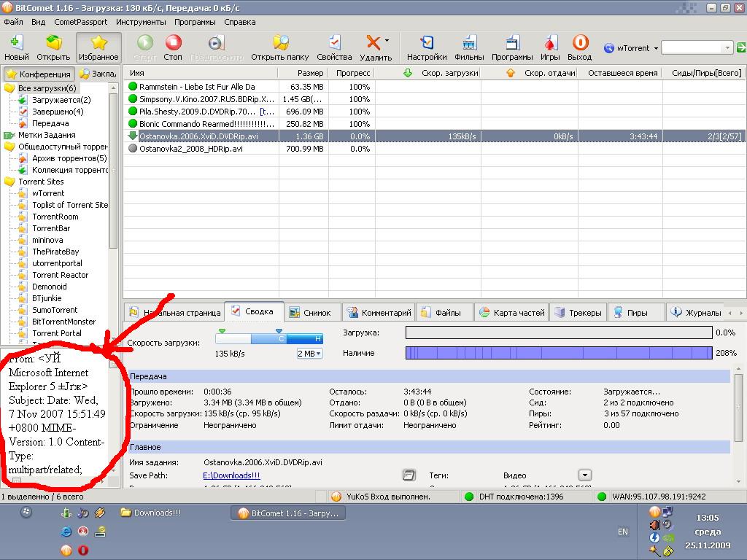Click the Выход toolbar icon
The width and height of the screenshot is (747, 560).
[x=580, y=47]
